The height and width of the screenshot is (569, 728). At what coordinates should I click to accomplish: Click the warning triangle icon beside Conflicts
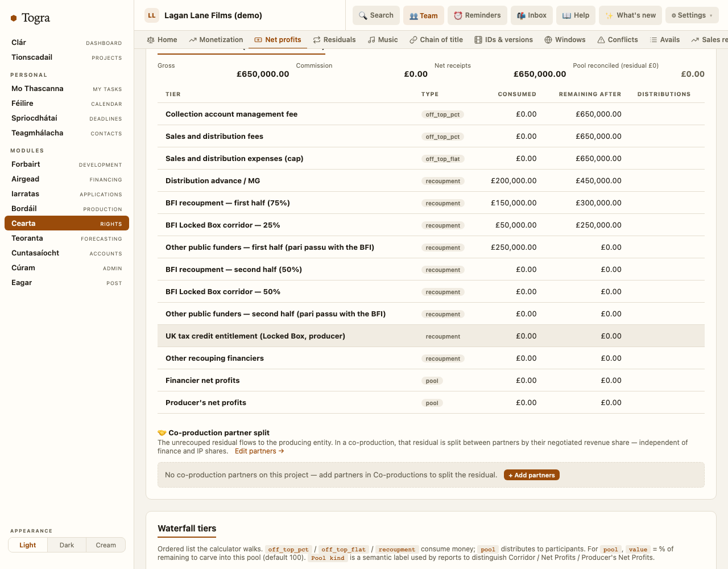point(601,40)
